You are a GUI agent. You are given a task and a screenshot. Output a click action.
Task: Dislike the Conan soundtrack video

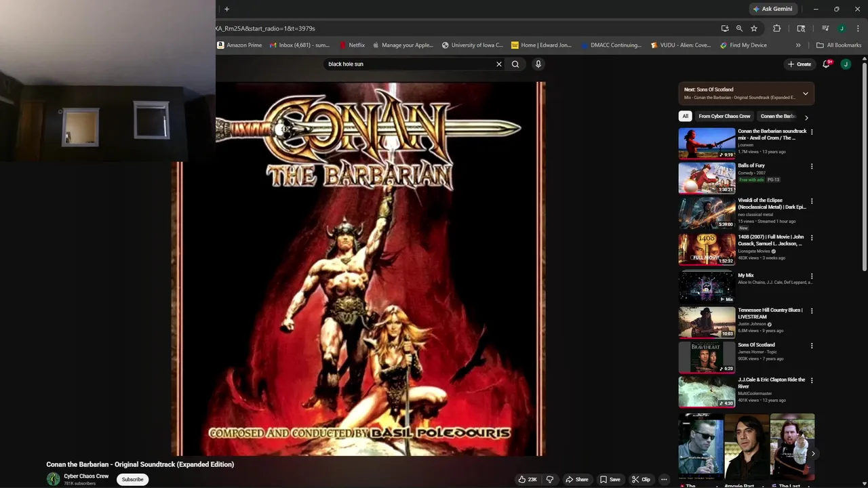550,479
